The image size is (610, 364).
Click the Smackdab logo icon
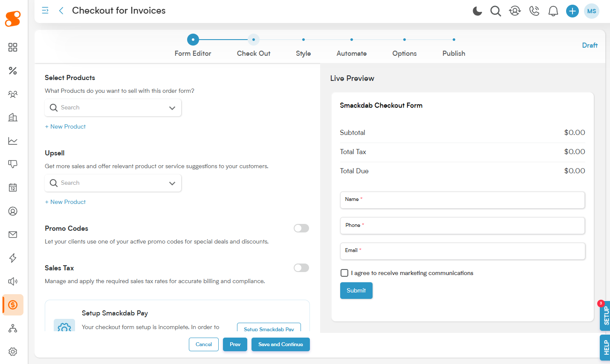pos(13,19)
